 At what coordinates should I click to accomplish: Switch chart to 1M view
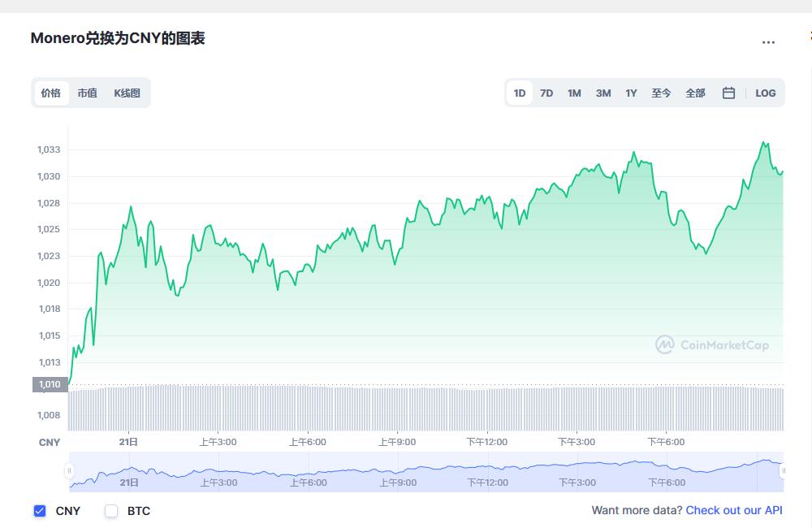tap(574, 93)
